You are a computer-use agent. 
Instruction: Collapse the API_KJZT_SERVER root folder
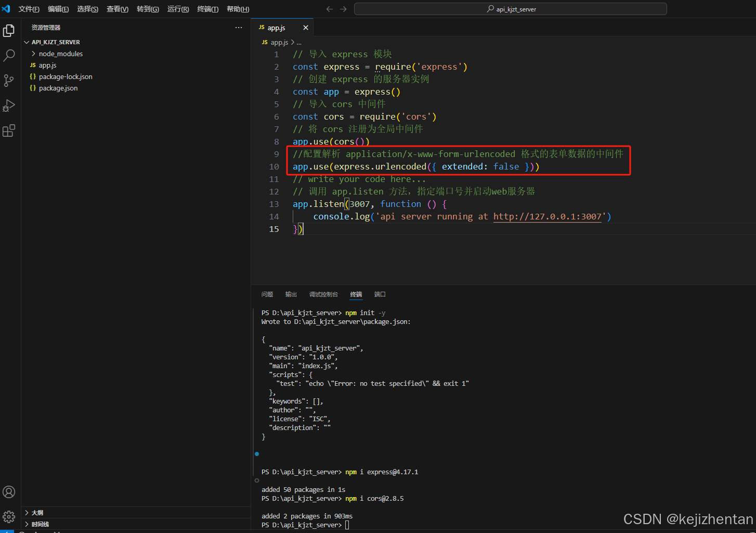pos(27,42)
